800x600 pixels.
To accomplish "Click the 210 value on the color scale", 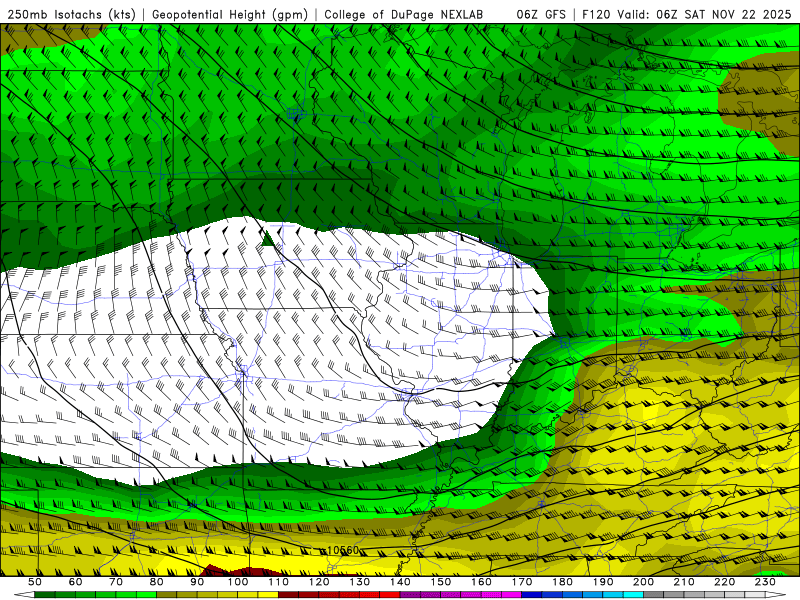I will (684, 582).
